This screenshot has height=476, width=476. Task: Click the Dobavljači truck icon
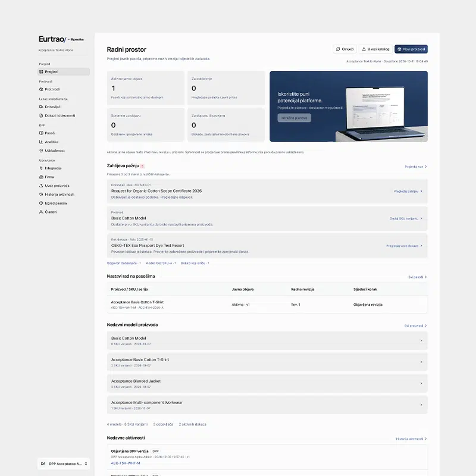click(41, 107)
